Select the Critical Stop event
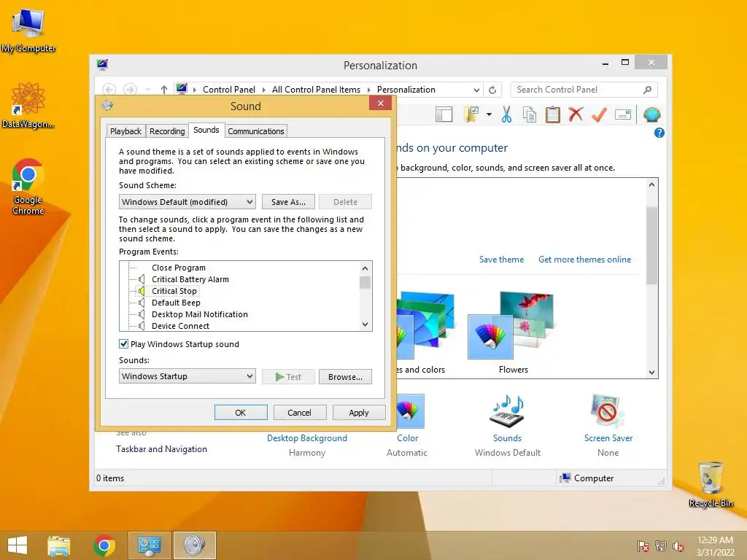This screenshot has width=747, height=560. coord(174,291)
